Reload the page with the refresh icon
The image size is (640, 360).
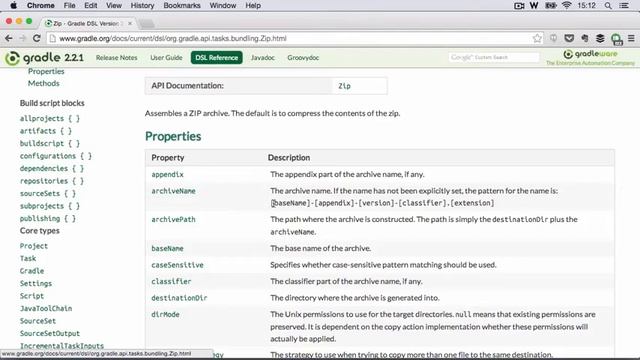[36, 38]
